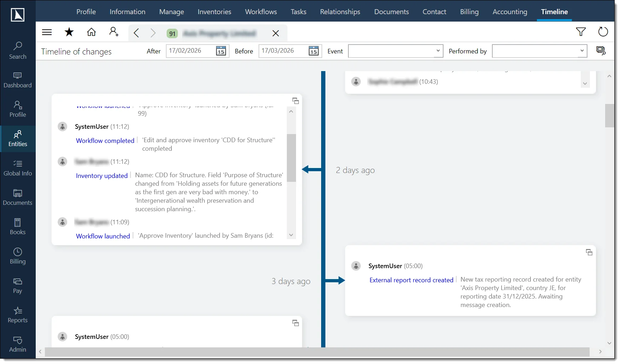
Task: Open Reports in the sidebar
Action: [18, 315]
